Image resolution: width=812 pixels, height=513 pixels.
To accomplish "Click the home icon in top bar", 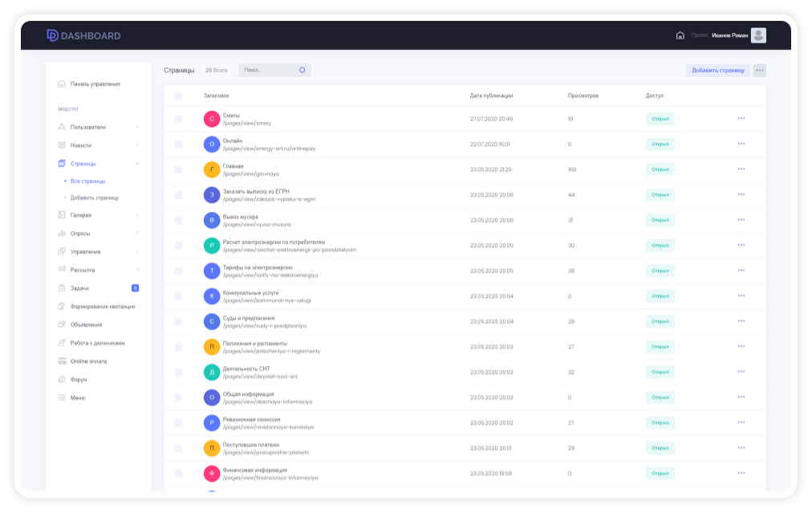I will tap(680, 35).
